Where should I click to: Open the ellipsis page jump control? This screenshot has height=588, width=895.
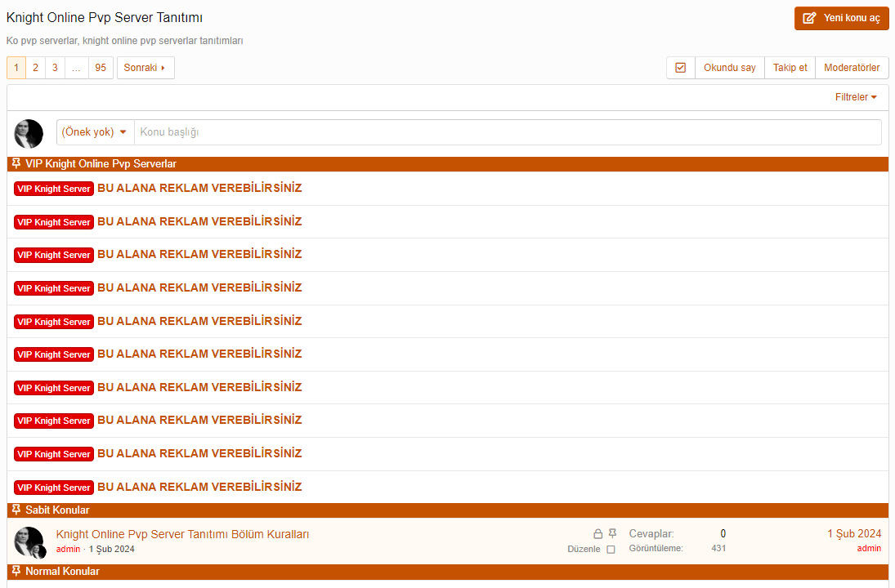pos(77,68)
